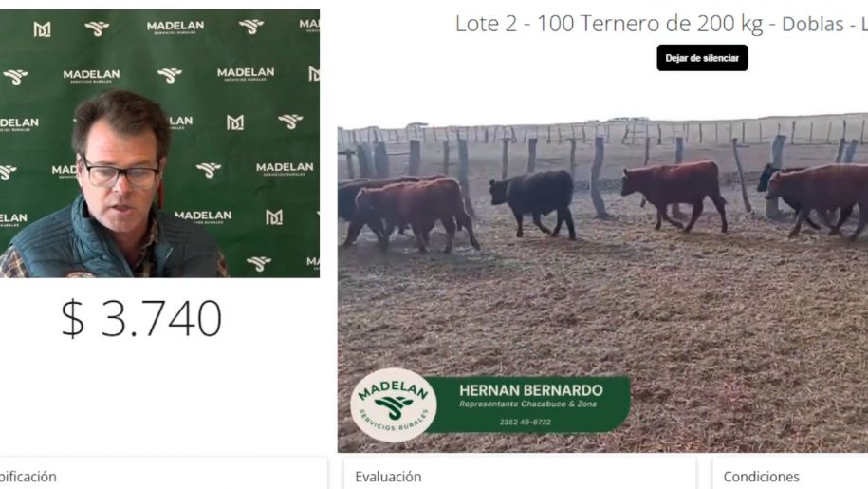
Task: Expand the Tipificación section header
Action: 28,477
